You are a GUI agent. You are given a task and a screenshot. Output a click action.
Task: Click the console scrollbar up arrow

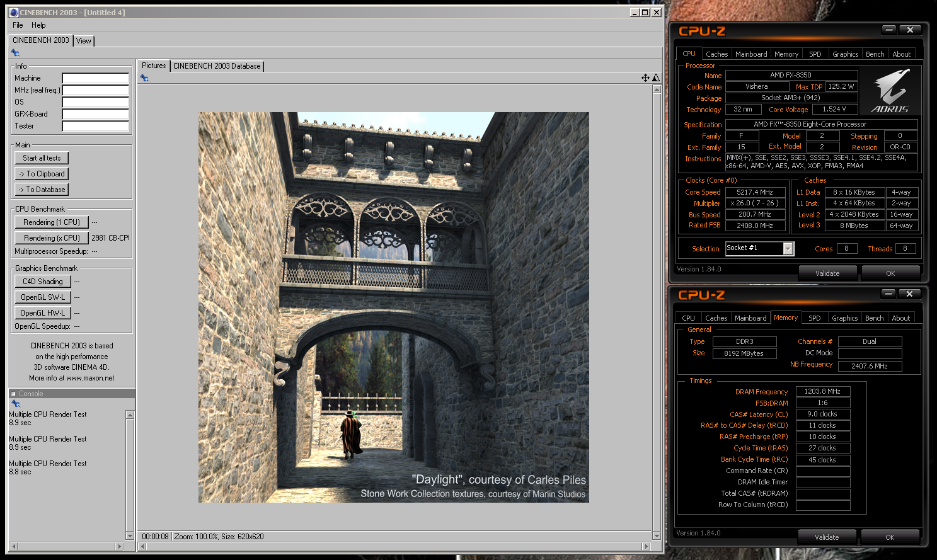(x=130, y=414)
